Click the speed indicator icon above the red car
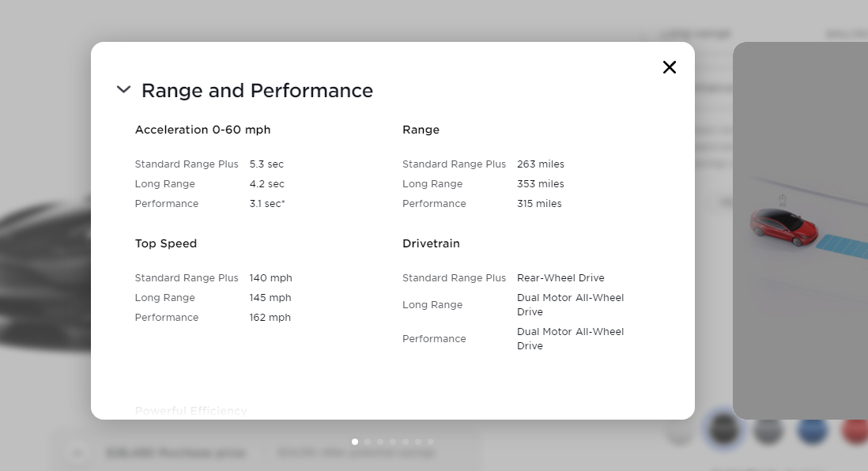This screenshot has height=471, width=868. 782,200
